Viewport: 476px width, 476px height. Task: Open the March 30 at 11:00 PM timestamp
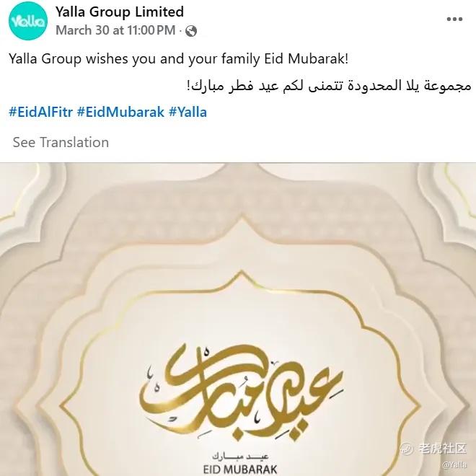pyautogui.click(x=115, y=30)
